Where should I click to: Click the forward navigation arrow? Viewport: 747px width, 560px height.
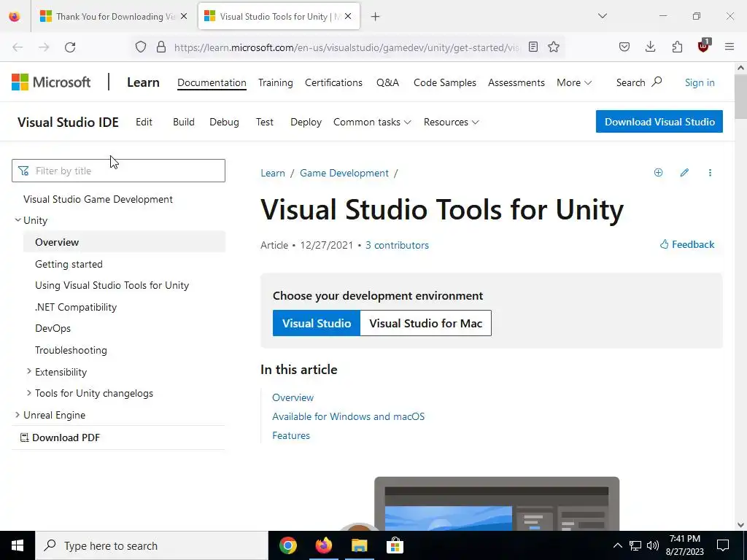click(x=44, y=47)
